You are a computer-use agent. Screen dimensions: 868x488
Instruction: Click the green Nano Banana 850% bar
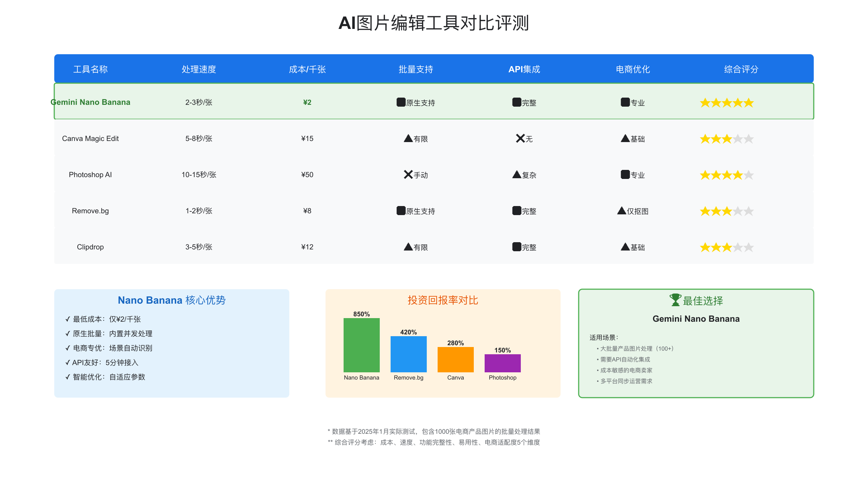click(362, 345)
